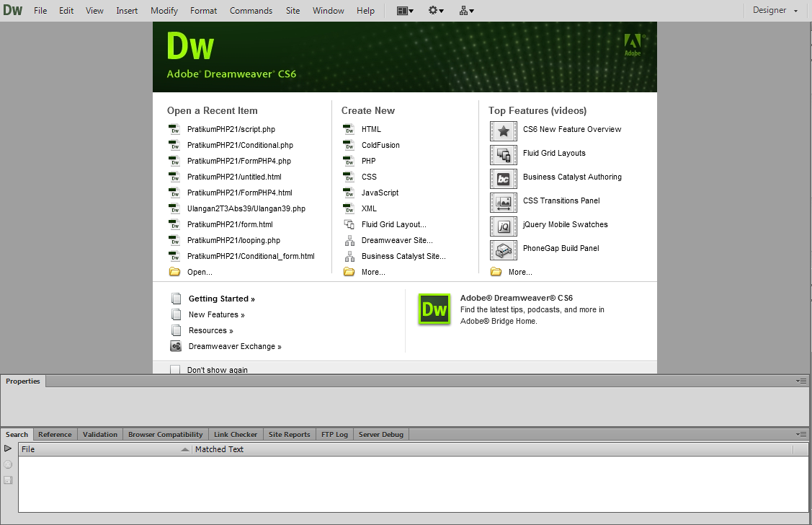Open the Insert menu

tap(127, 10)
